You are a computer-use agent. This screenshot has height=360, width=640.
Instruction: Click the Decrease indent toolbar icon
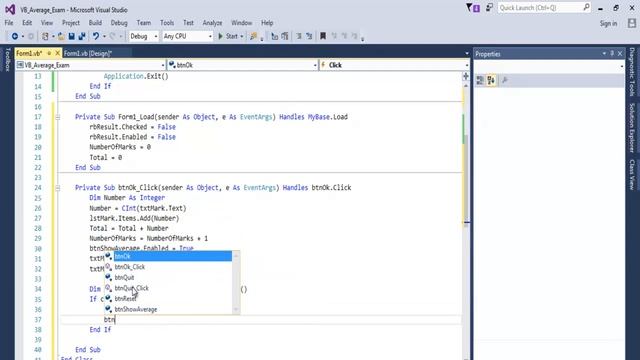click(299, 36)
